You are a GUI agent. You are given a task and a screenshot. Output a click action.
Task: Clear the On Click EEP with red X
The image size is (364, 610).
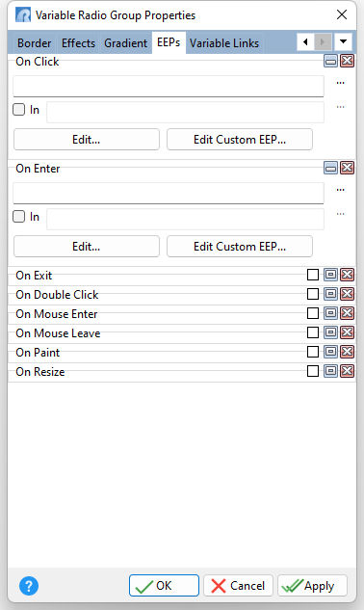pyautogui.click(x=347, y=61)
